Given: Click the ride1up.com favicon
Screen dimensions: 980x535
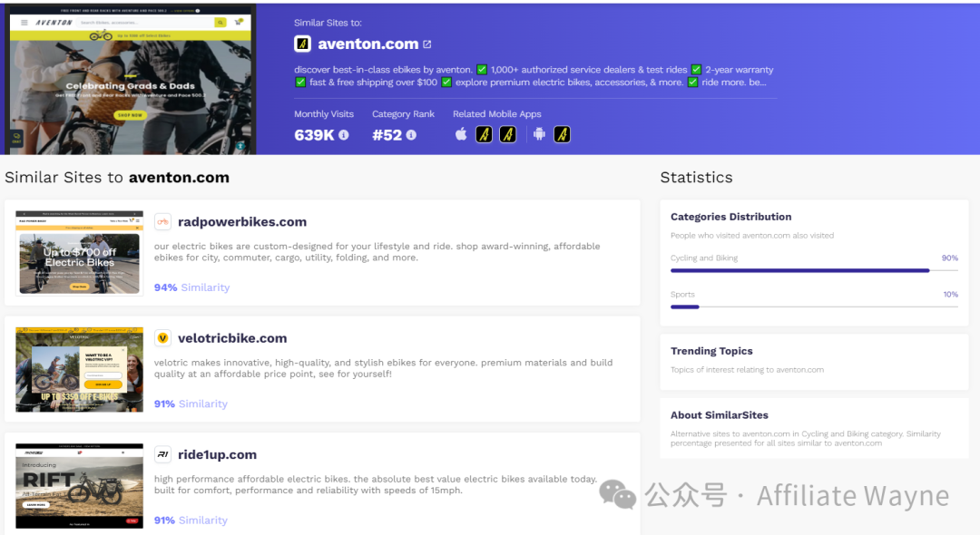Looking at the screenshot, I should pos(163,454).
